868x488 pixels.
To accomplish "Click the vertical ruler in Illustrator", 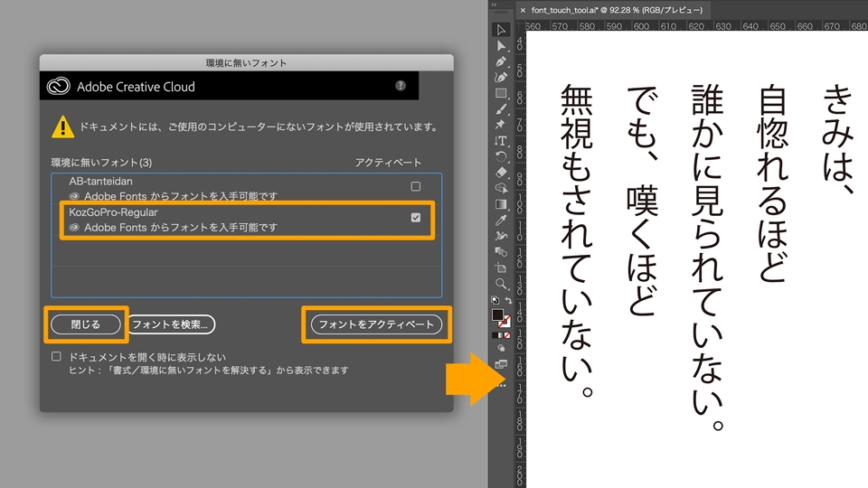I will [521, 259].
